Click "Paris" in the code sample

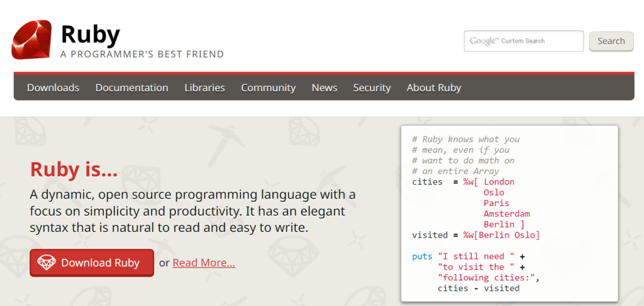tap(496, 203)
